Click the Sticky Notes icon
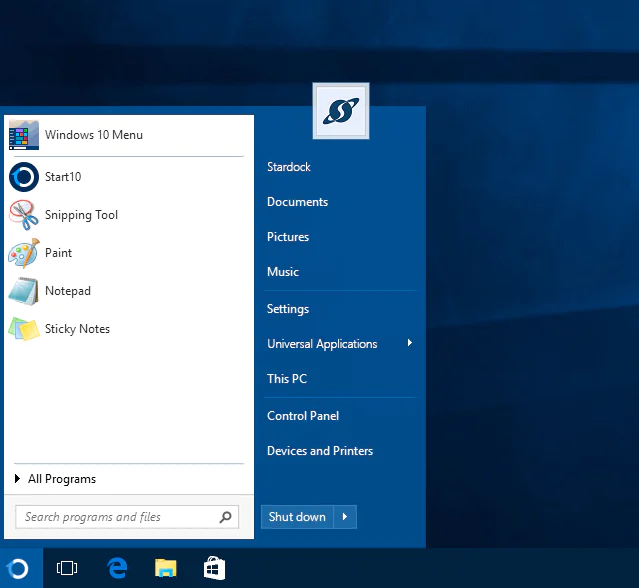 click(x=24, y=329)
